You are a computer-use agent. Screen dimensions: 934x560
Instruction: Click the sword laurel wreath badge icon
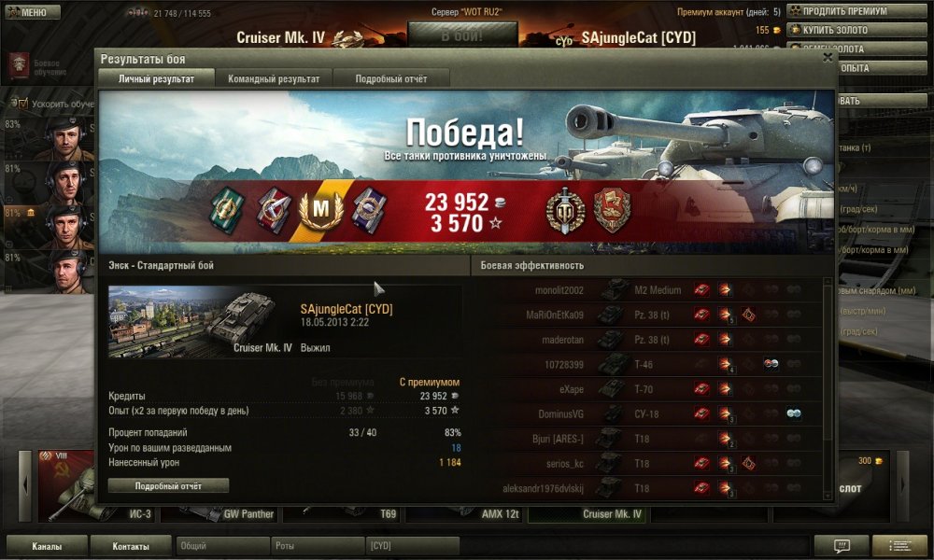point(565,211)
